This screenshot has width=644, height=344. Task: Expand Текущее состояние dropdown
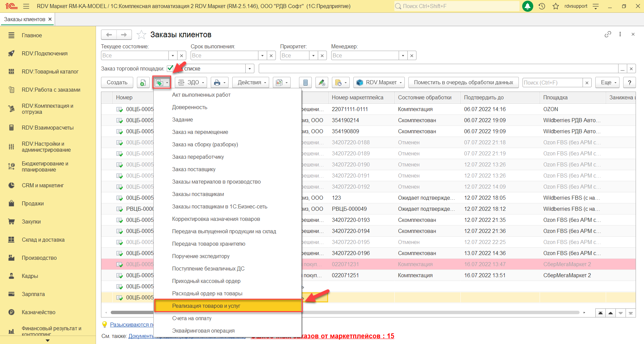point(173,56)
